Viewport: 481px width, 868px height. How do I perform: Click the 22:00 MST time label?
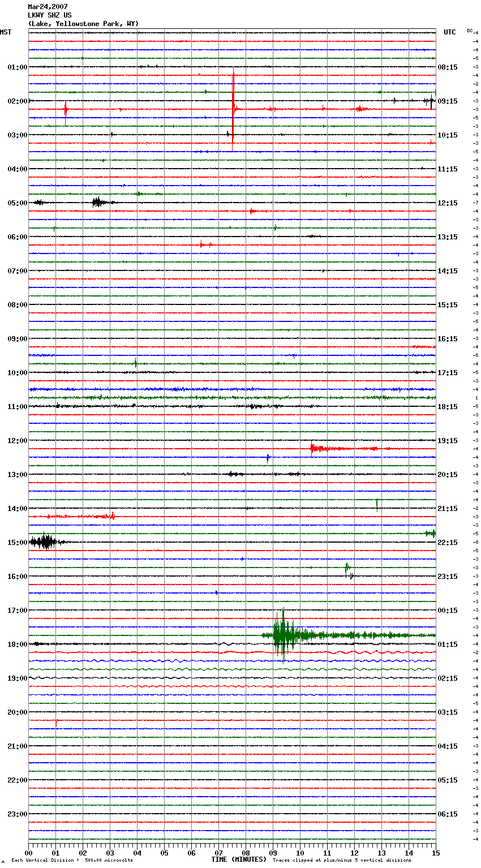(x=17, y=780)
